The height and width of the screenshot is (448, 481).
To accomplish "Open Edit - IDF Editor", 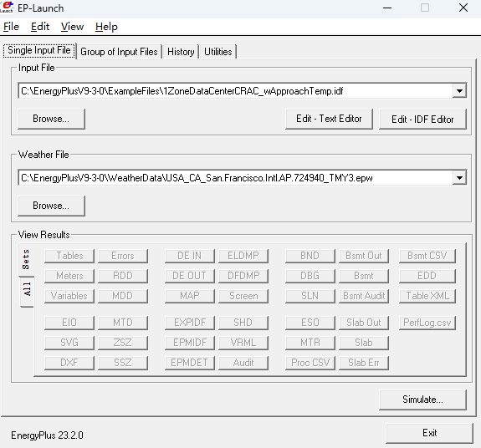I will pyautogui.click(x=422, y=119).
